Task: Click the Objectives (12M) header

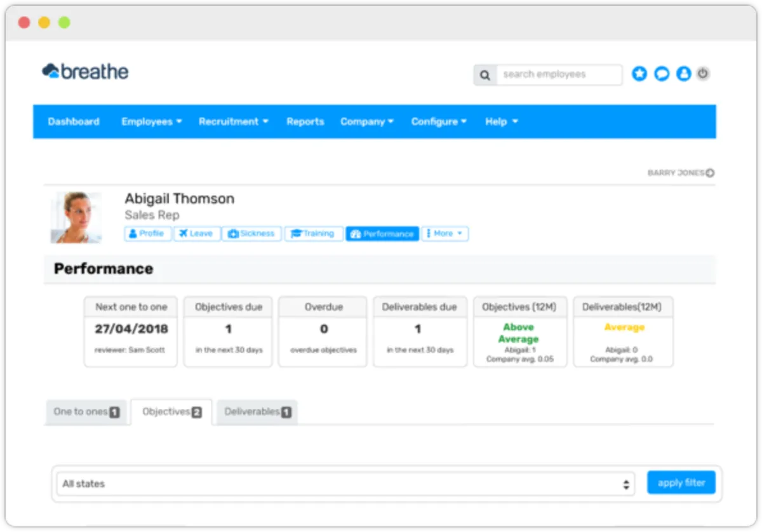Action: coord(519,307)
